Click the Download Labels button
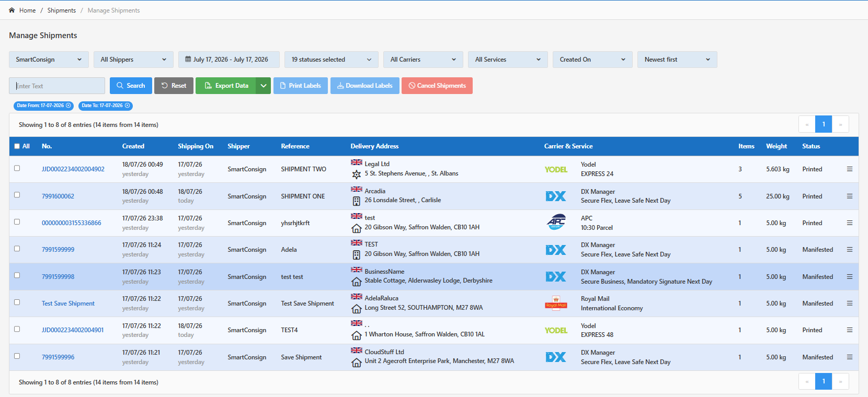868x397 pixels. coord(365,86)
